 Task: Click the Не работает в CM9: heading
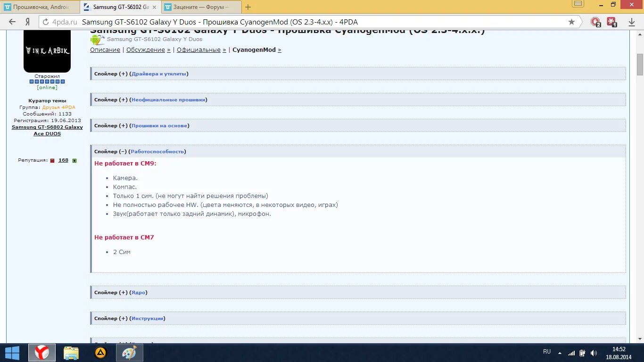click(125, 163)
